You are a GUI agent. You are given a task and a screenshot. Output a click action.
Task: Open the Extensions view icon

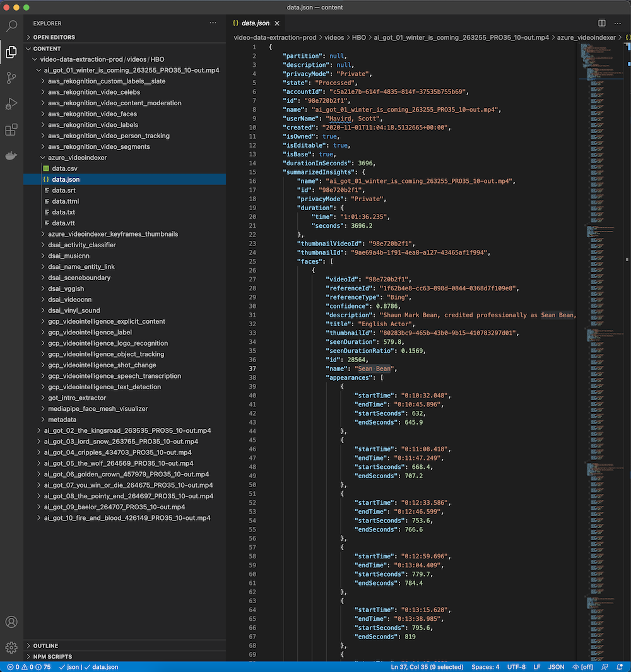click(x=11, y=129)
